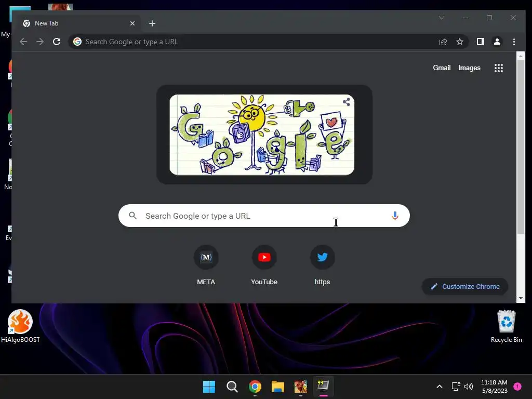Share the Doodle via its share icon
The width and height of the screenshot is (532, 399).
pyautogui.click(x=347, y=102)
